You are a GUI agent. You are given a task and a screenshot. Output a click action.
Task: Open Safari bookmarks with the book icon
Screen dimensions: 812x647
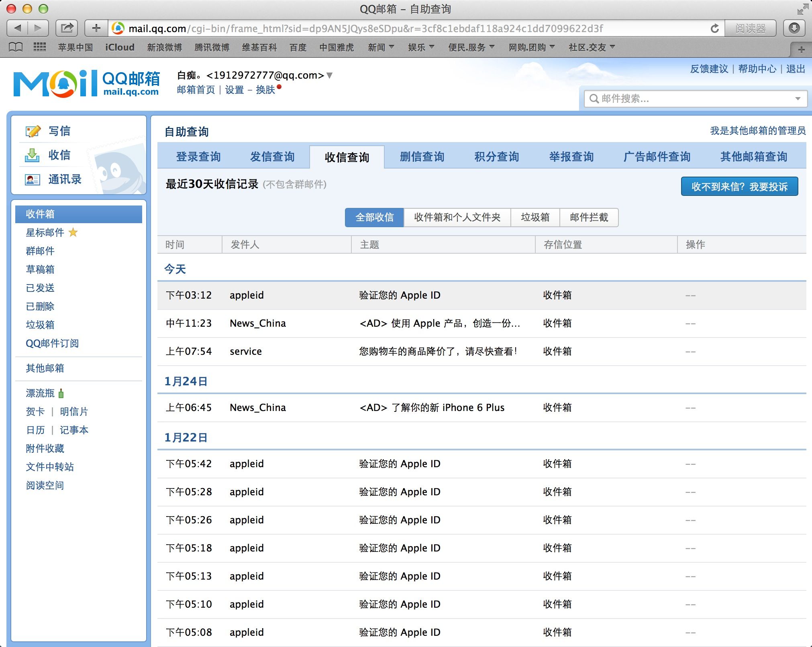click(14, 47)
